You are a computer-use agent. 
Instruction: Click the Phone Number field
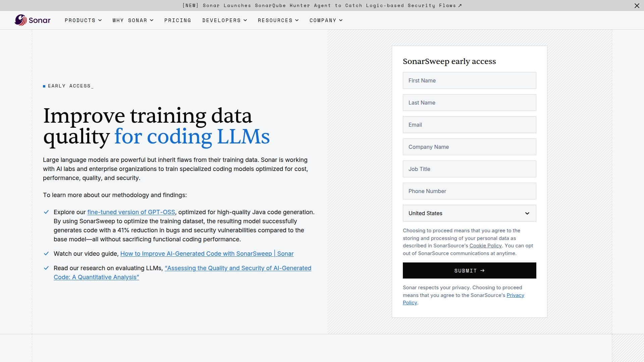coord(469,191)
